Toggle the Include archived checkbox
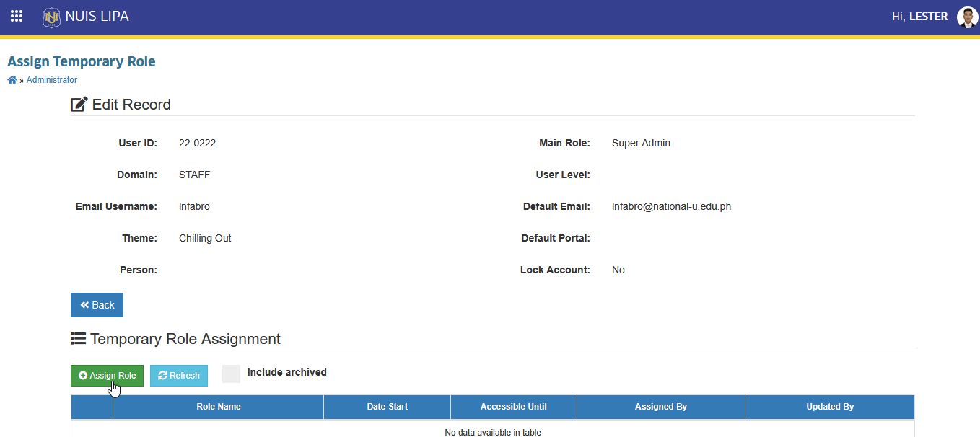This screenshot has width=980, height=437. click(x=231, y=374)
